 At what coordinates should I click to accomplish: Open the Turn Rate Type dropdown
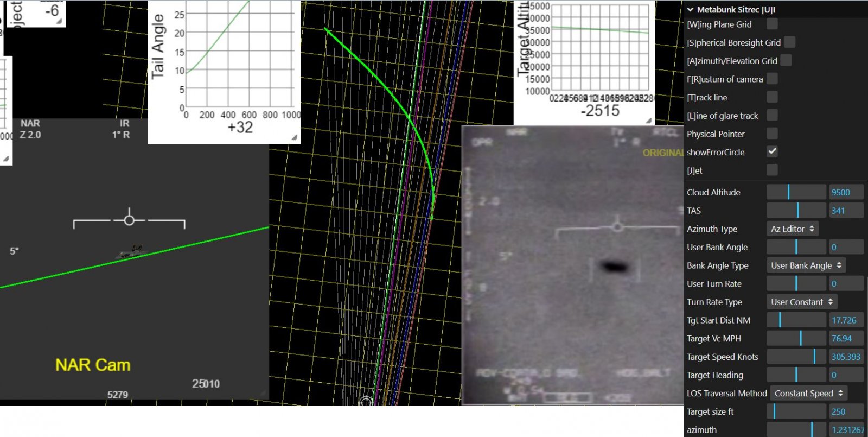pos(801,302)
